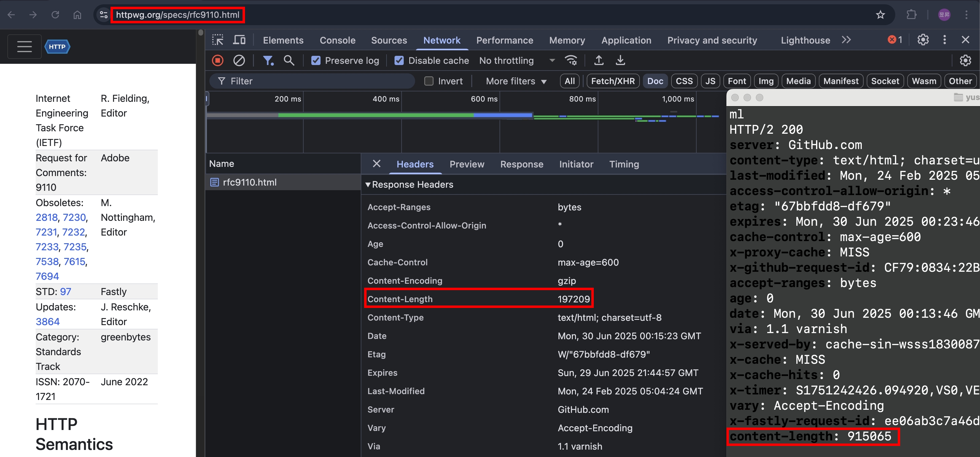Toggle the Preserve log checkbox

[x=316, y=60]
